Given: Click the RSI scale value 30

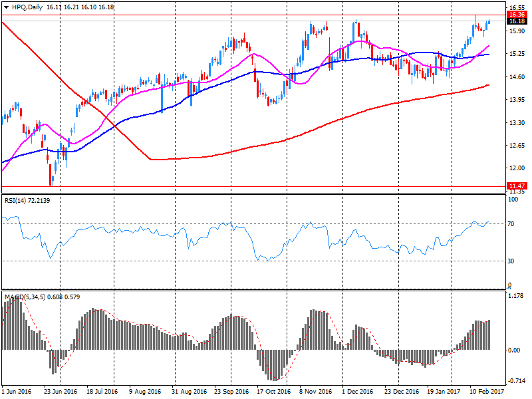Looking at the screenshot, I should point(511,261).
